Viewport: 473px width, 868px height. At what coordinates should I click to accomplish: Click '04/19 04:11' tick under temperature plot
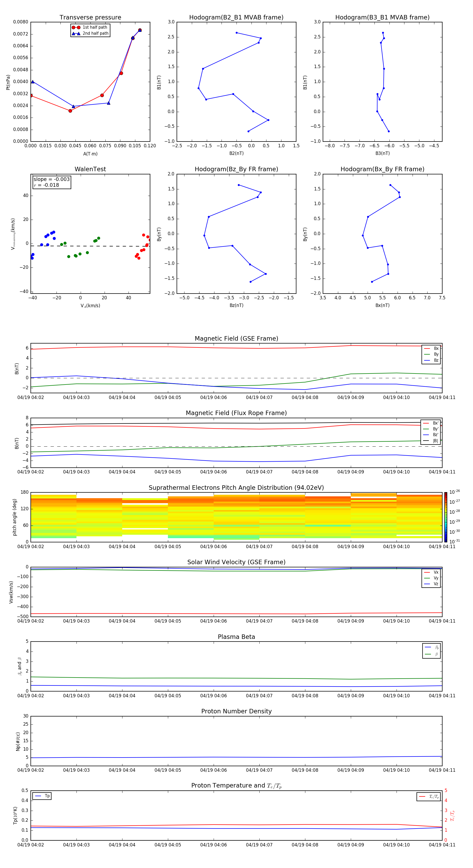point(442,845)
